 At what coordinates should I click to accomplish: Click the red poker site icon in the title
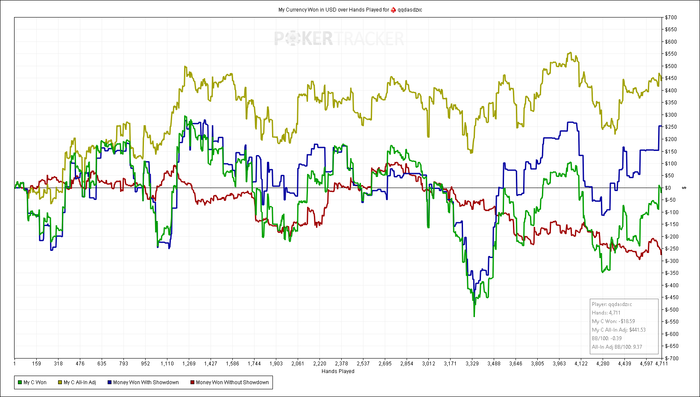pyautogui.click(x=393, y=9)
